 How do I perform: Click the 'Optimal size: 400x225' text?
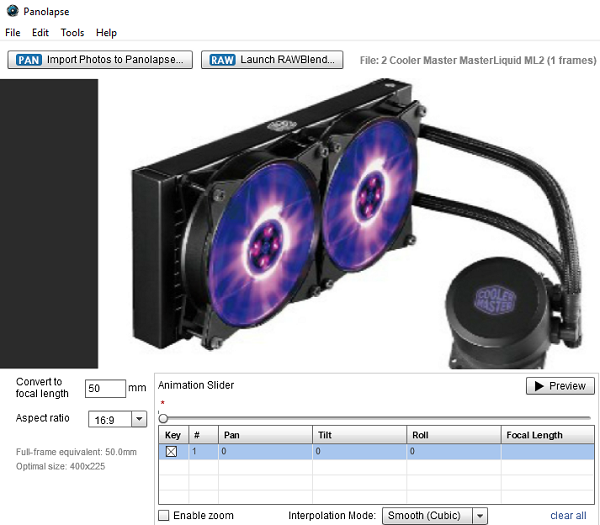[x=60, y=466]
